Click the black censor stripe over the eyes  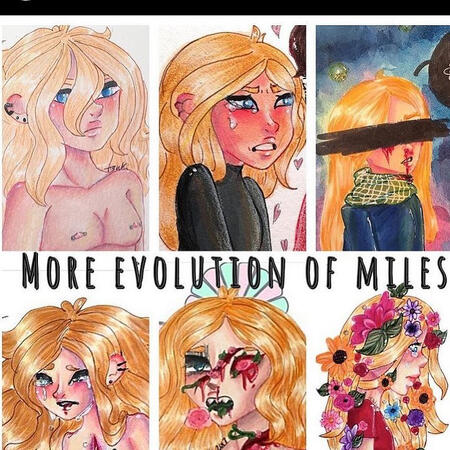coord(383,136)
